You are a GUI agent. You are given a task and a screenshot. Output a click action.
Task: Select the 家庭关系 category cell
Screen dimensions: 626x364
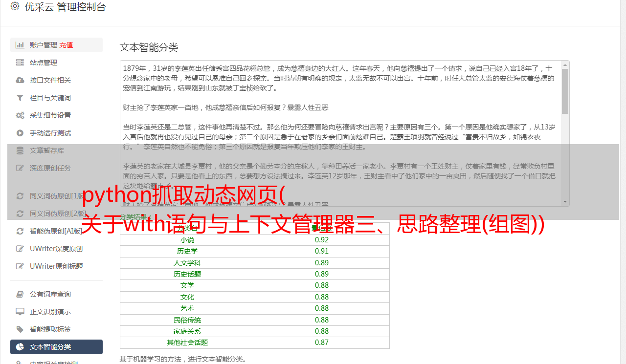click(187, 331)
